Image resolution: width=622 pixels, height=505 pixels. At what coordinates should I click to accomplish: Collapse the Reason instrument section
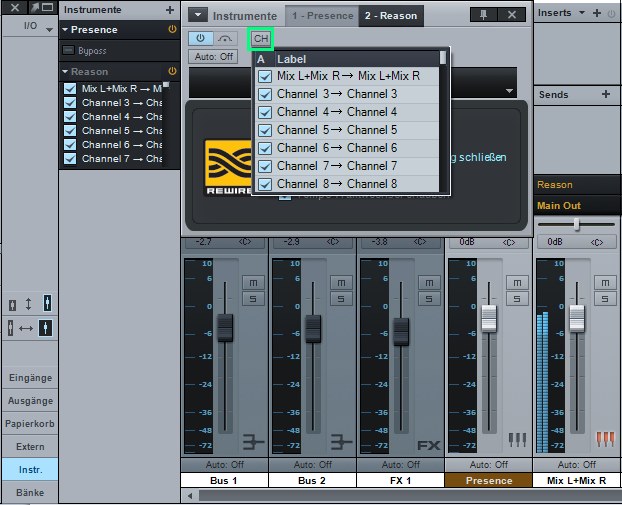point(65,72)
